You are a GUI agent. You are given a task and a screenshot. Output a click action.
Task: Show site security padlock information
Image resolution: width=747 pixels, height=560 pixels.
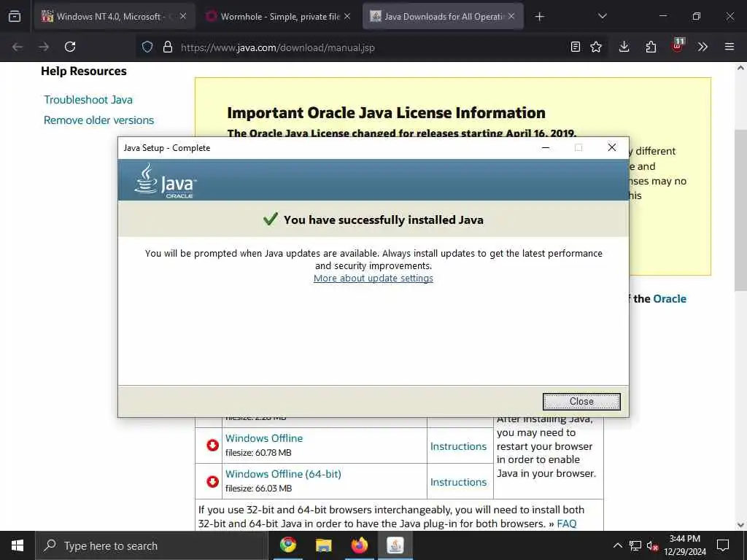click(167, 47)
